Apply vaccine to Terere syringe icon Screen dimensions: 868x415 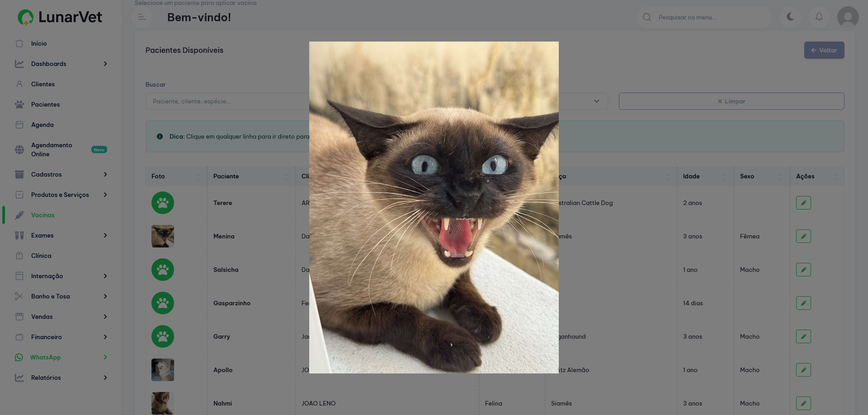coord(803,203)
